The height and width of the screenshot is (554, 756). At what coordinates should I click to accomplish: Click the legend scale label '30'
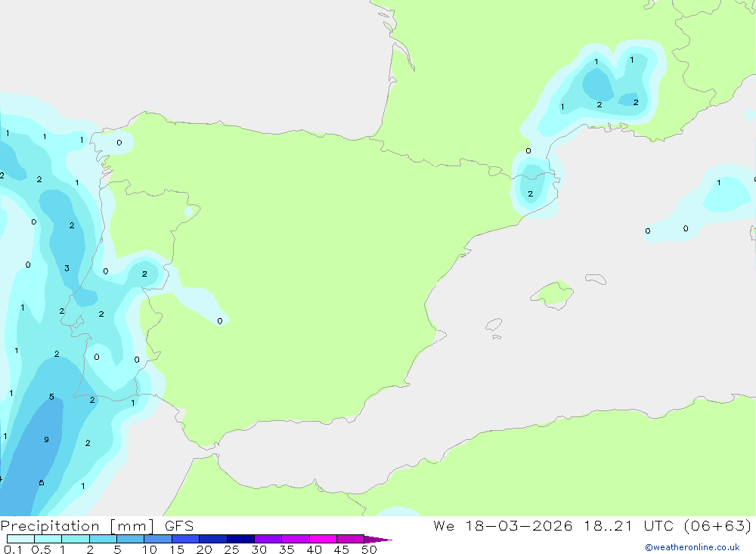(x=259, y=549)
